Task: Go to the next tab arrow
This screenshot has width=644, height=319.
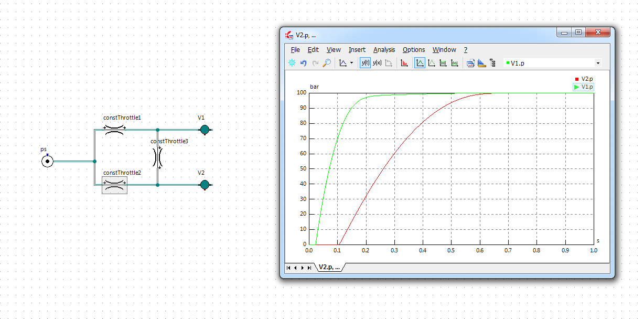Action: click(302, 268)
